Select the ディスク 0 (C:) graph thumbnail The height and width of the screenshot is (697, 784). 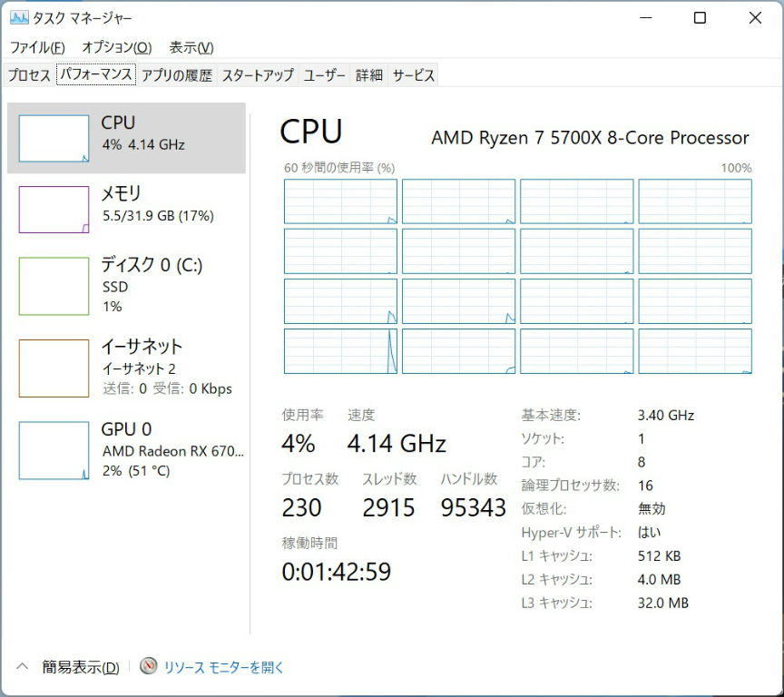pos(54,285)
